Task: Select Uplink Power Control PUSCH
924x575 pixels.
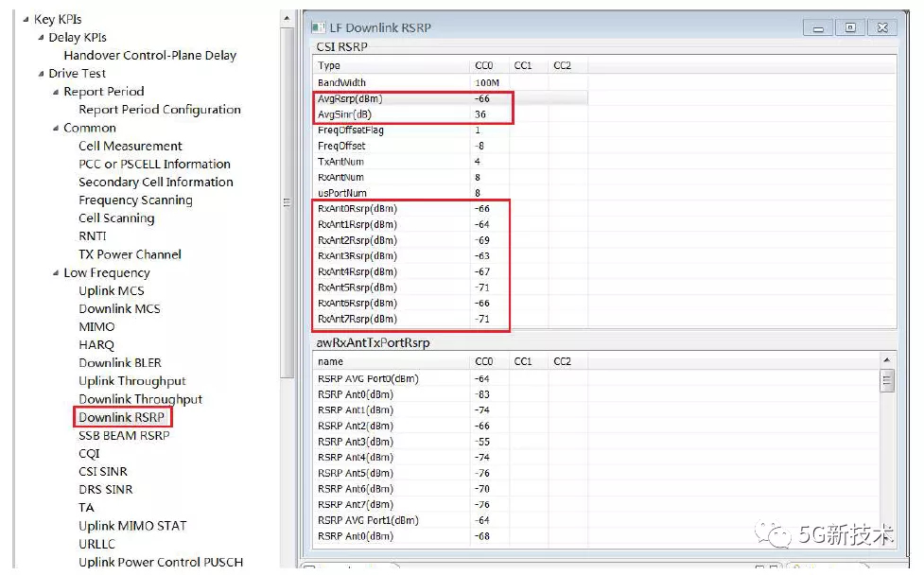Action: point(161,562)
